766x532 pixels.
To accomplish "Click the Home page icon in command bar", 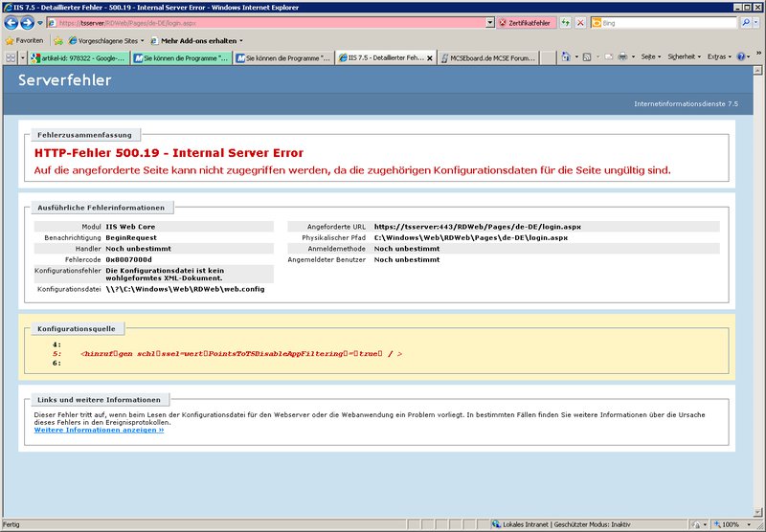I will click(566, 57).
